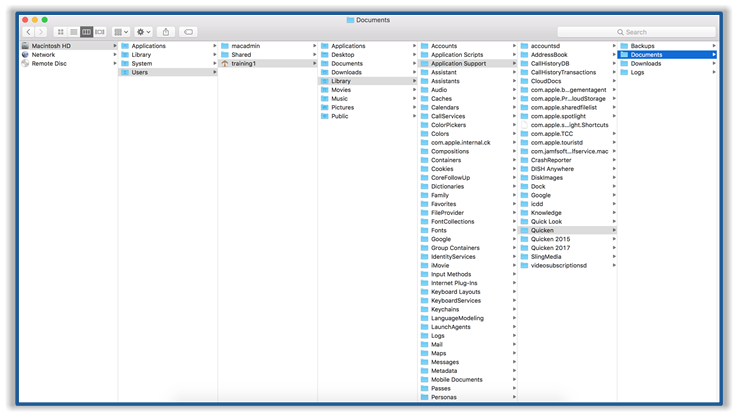Viewport: 738px width, 418px height.
Task: Click in the Search field
Action: (665, 32)
